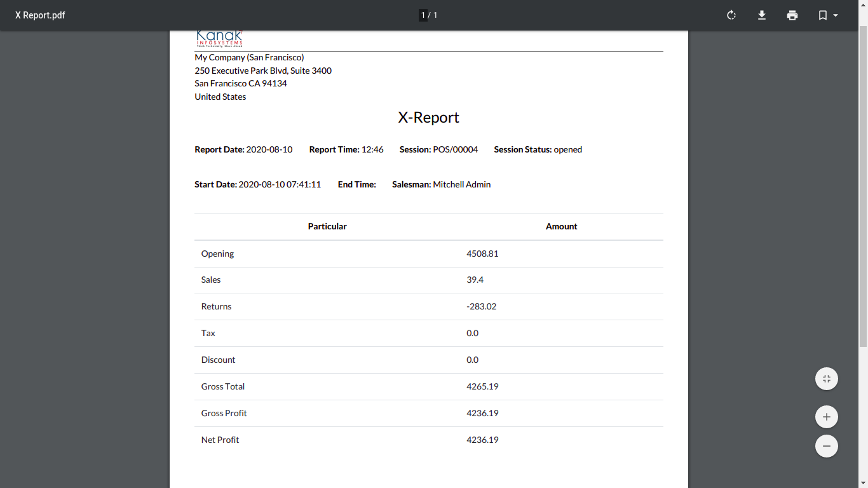Click the Net Profit label
Viewport: 868px width, 488px height.
click(x=220, y=440)
